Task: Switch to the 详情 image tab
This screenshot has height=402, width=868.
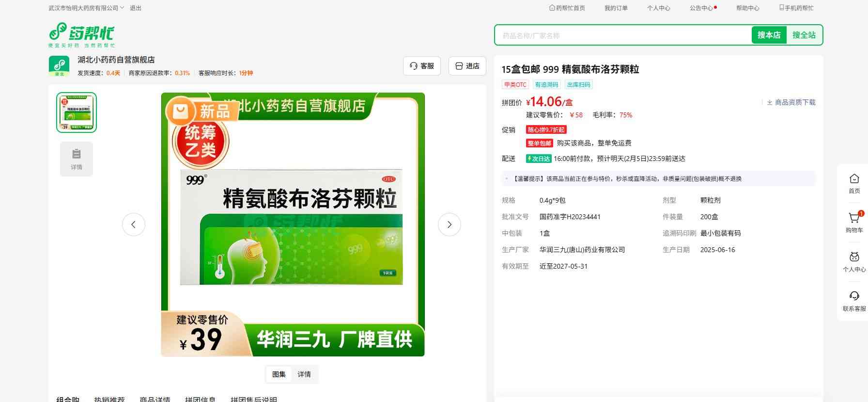Action: (304, 374)
